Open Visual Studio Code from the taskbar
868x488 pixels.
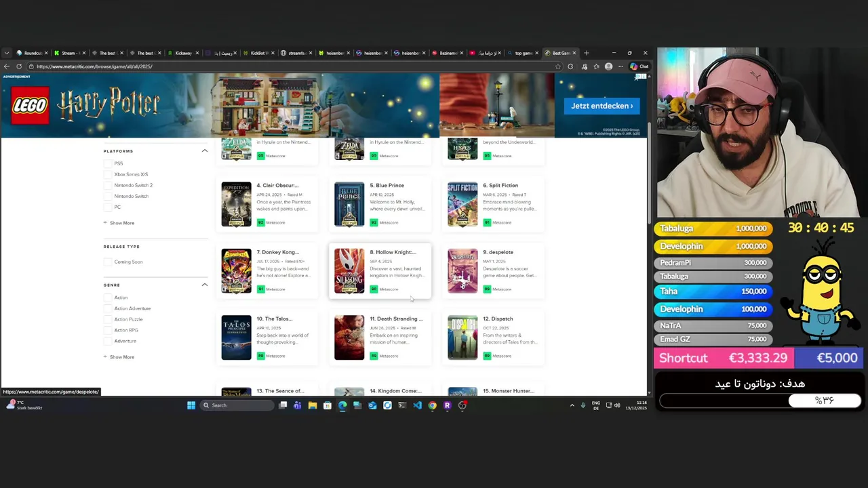pyautogui.click(x=417, y=405)
